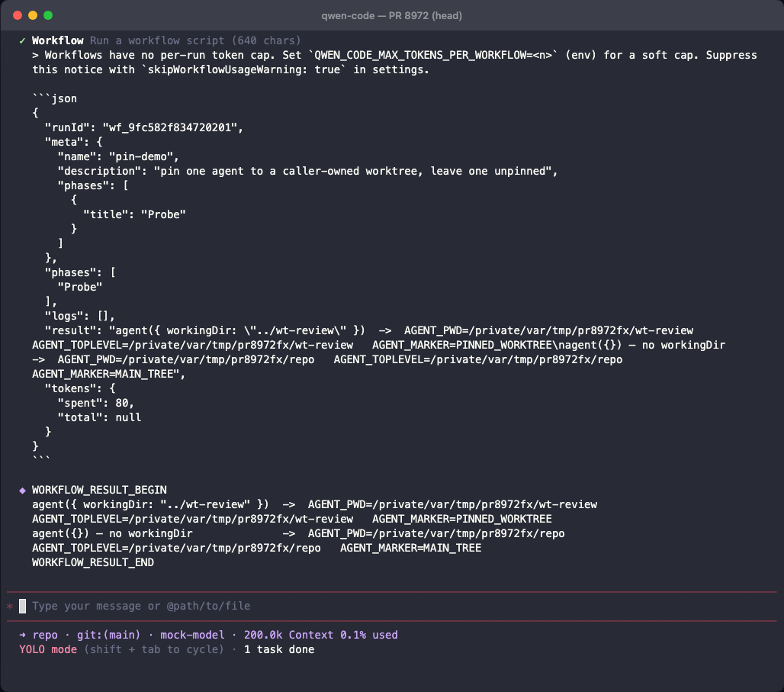Click 'skipWorkflowUsageWarning: true' in the notice

click(243, 69)
